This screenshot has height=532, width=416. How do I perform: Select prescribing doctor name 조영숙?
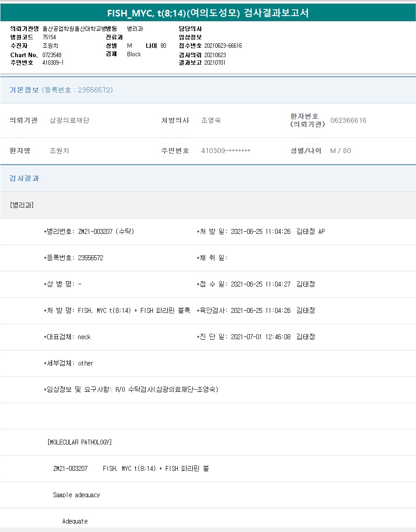pyautogui.click(x=211, y=121)
